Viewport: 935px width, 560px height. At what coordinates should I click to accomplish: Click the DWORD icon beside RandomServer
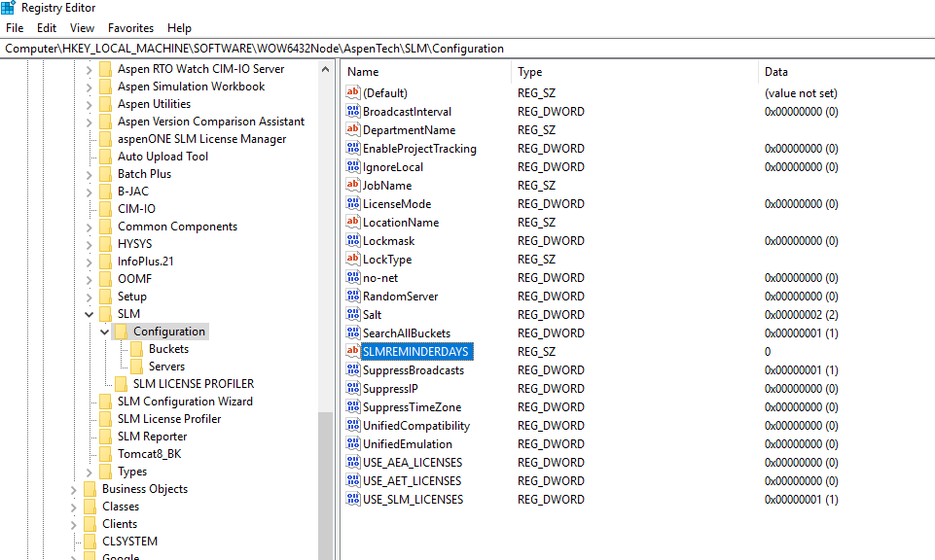pos(353,296)
